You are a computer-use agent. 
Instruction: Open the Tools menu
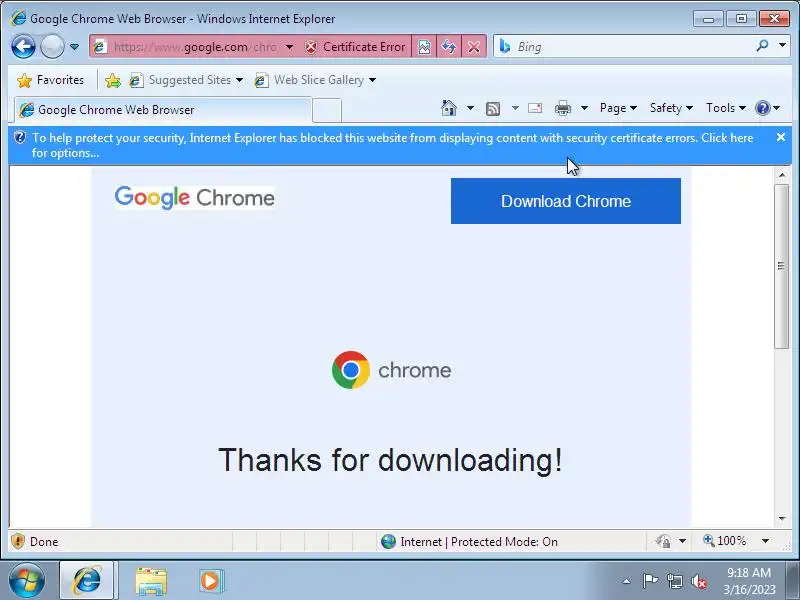(x=726, y=108)
